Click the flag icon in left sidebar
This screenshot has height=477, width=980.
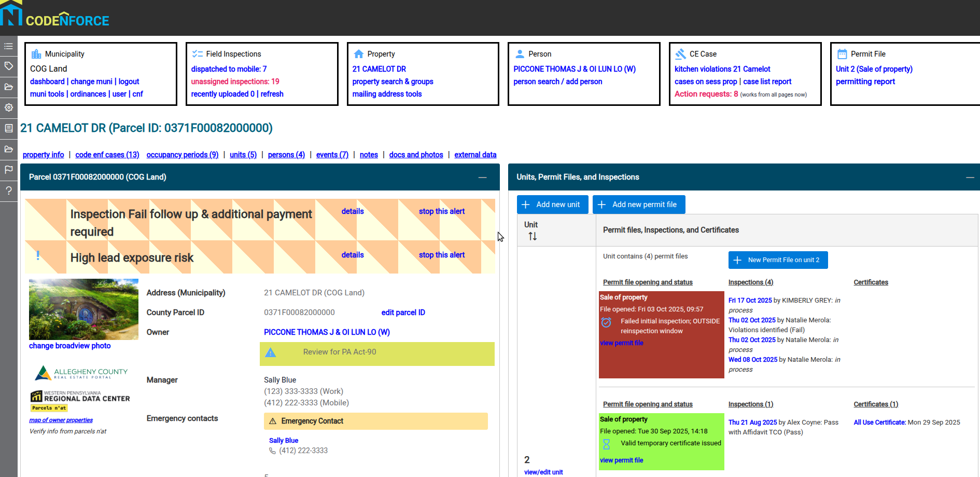[8, 170]
